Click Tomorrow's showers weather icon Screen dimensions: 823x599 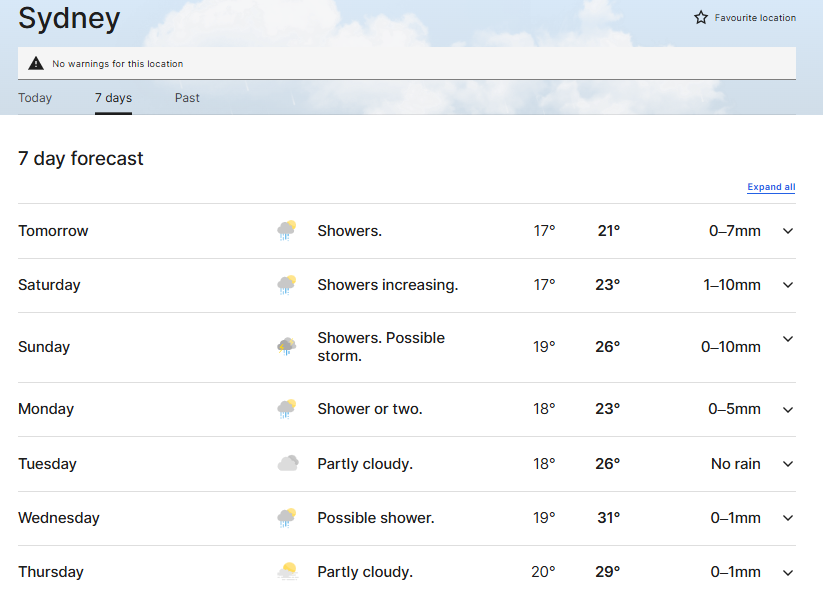click(x=287, y=230)
